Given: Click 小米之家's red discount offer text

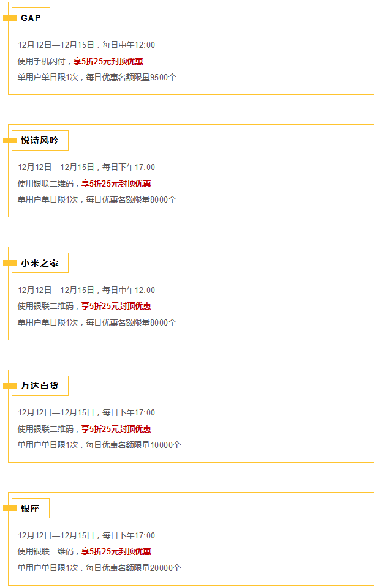Looking at the screenshot, I should pos(116,306).
